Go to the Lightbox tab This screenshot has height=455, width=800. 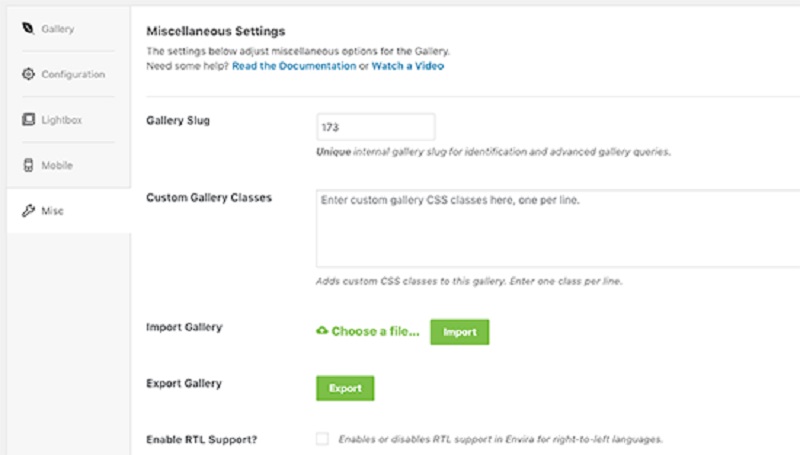pos(61,120)
